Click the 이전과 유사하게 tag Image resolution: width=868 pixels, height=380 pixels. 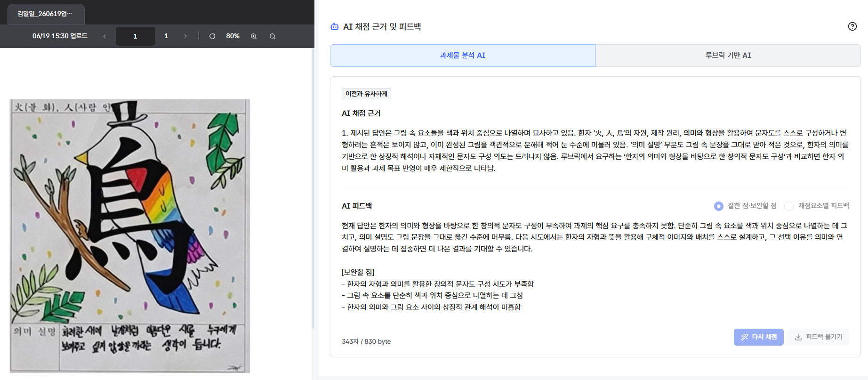pos(366,94)
